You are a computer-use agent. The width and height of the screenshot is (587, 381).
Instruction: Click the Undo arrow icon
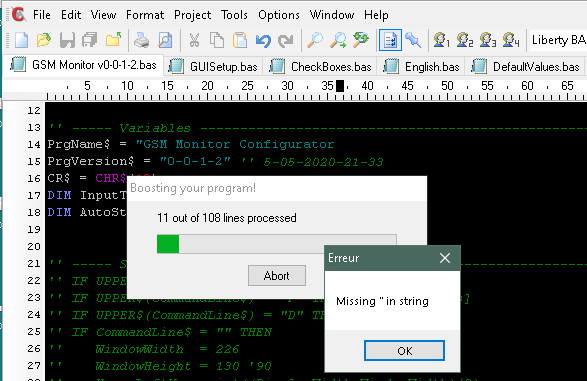[263, 40]
